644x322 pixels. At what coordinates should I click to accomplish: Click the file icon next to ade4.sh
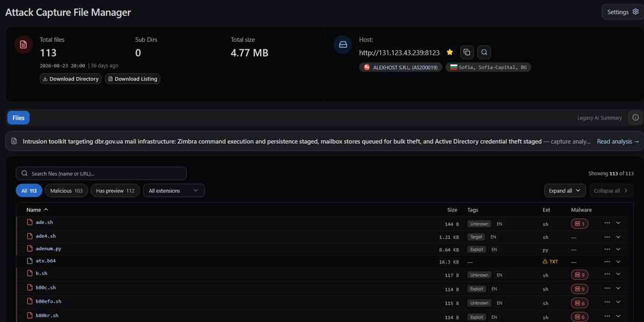pyautogui.click(x=30, y=236)
